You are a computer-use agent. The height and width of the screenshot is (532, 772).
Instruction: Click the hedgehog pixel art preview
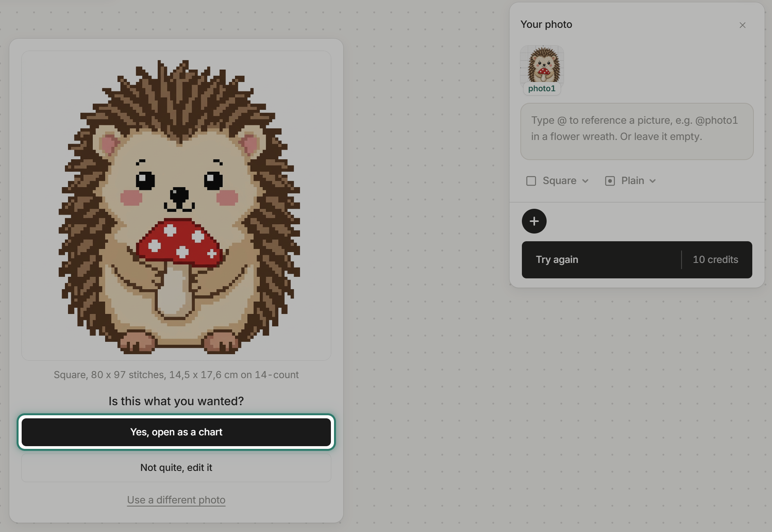coord(176,206)
